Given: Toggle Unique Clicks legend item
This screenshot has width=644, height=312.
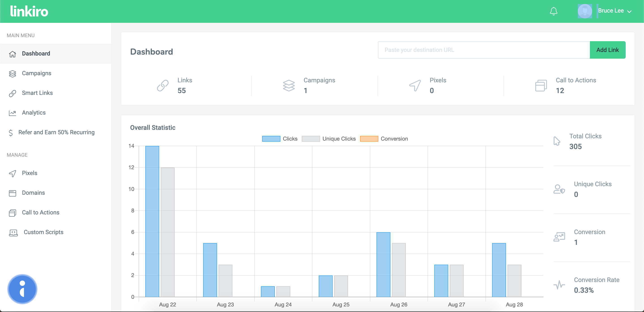Looking at the screenshot, I should click(311, 139).
